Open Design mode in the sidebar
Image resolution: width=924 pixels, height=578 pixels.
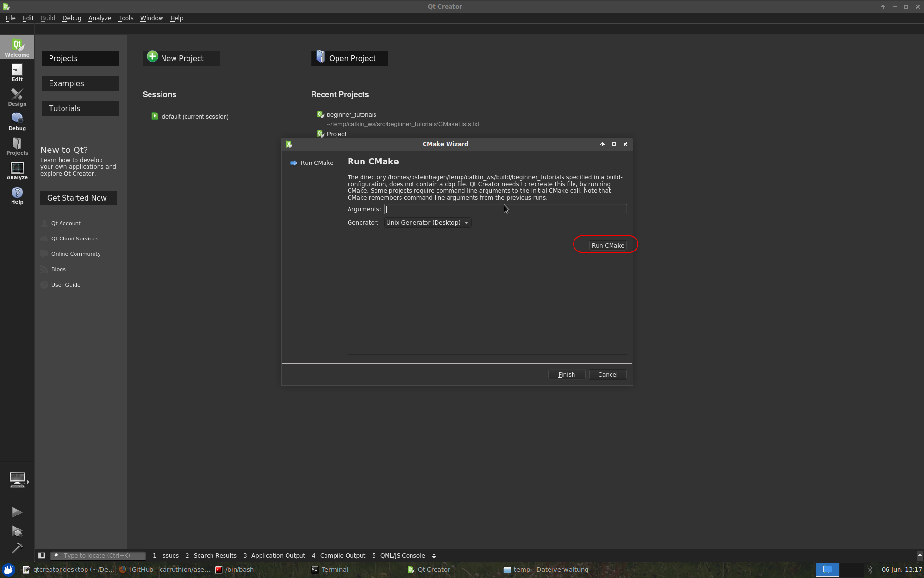[x=17, y=97]
